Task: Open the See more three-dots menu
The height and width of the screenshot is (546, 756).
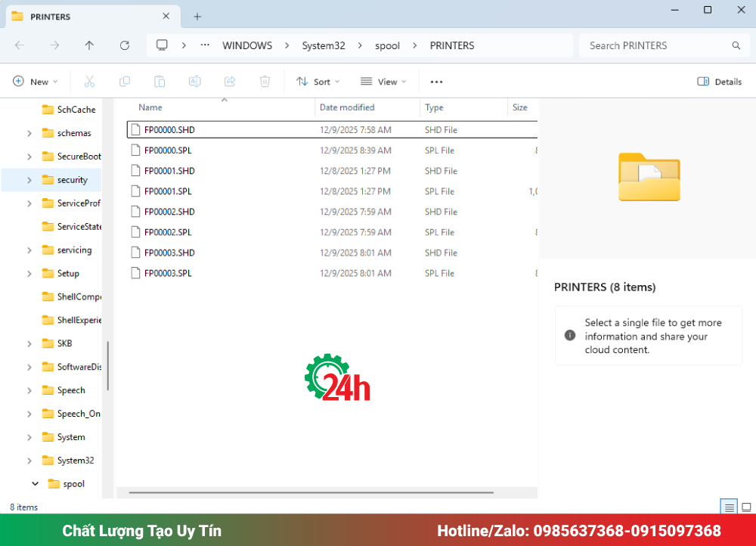Action: coord(436,82)
